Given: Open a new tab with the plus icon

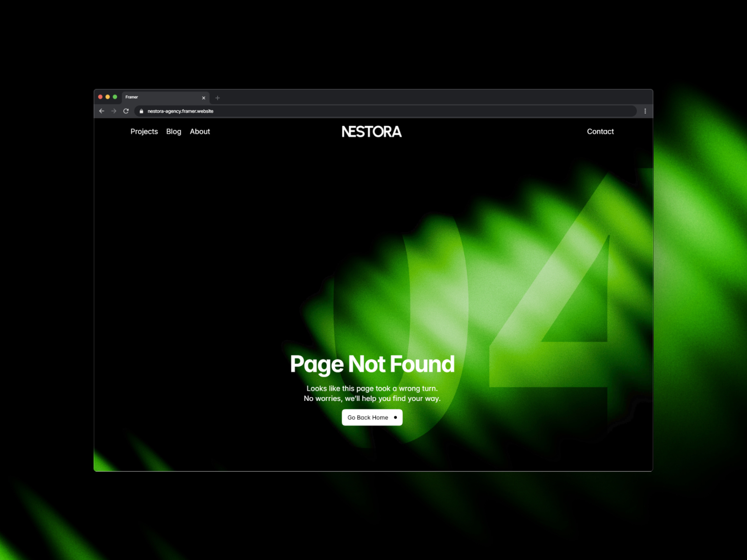Looking at the screenshot, I should point(218,98).
